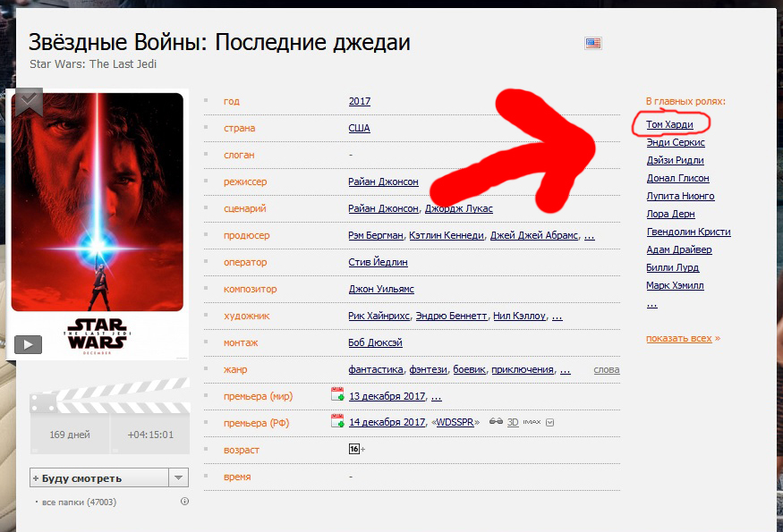Click the info icon beside все папки
783x532 pixels.
point(184,502)
